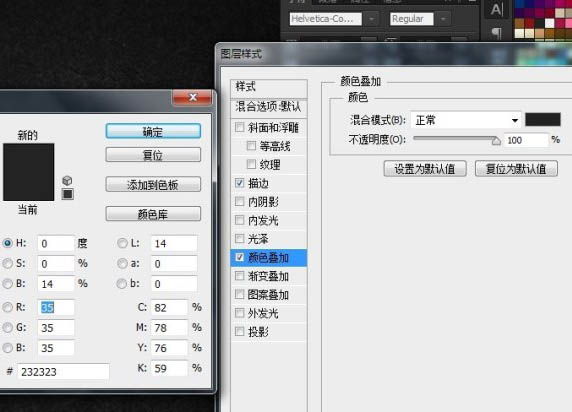Uncheck the 描边 stroke checkbox
Image resolution: width=572 pixels, height=412 pixels.
(240, 183)
